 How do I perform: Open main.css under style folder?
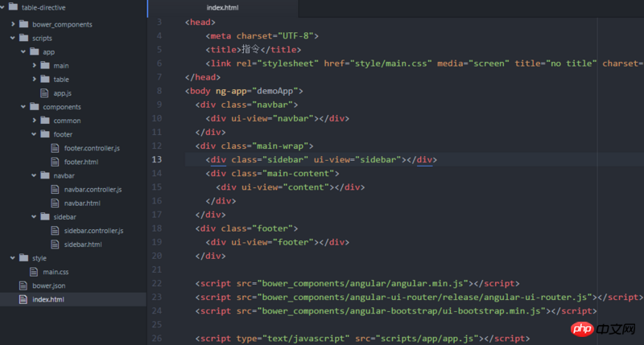(56, 272)
